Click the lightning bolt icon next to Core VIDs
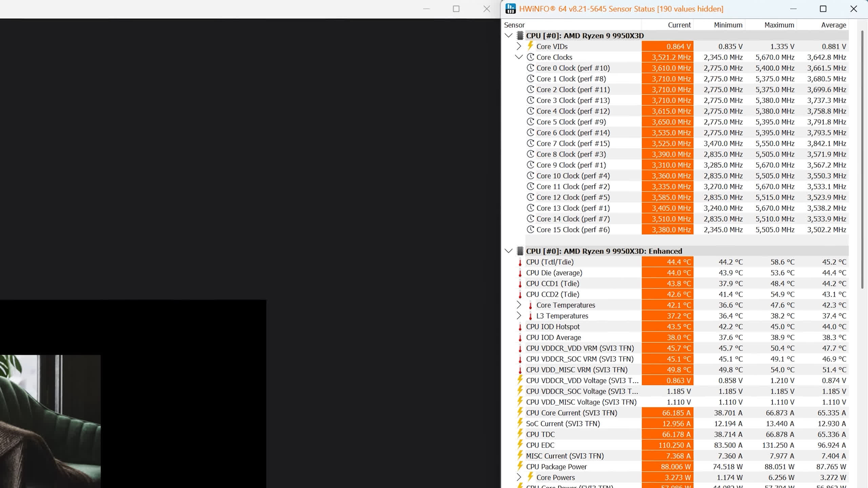The image size is (868, 488). pos(530,46)
